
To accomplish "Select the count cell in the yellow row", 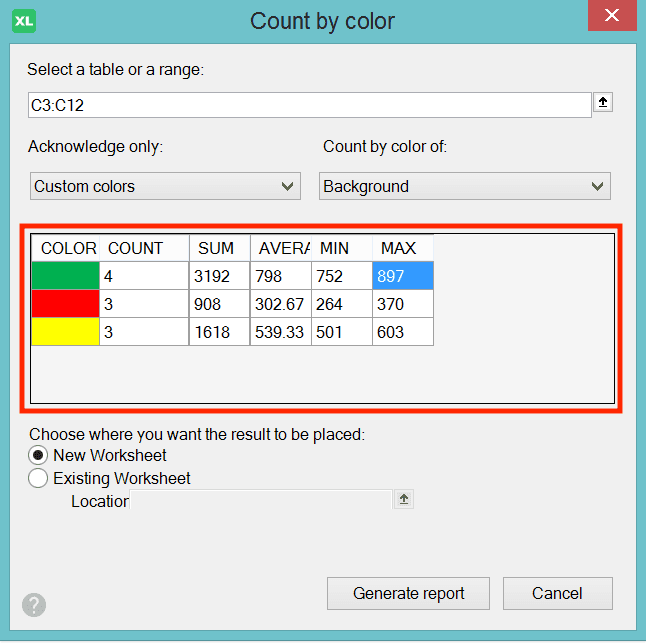I will click(x=144, y=332).
